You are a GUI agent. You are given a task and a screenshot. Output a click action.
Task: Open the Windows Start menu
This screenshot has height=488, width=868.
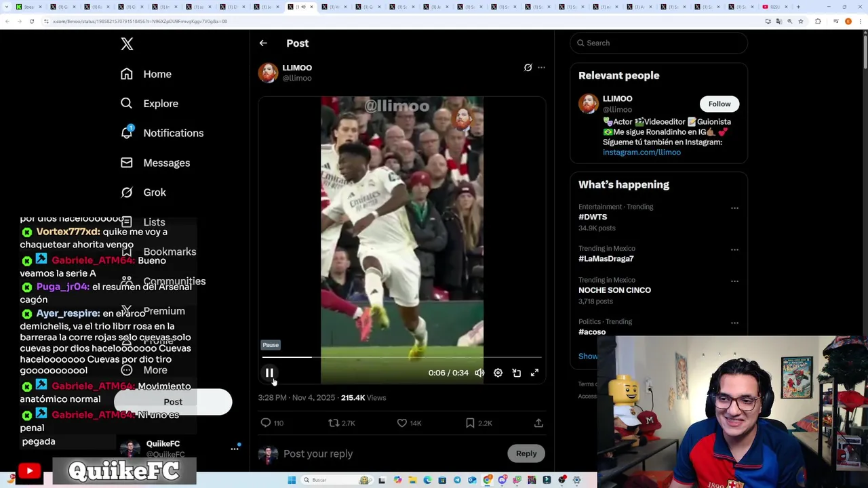click(x=292, y=480)
